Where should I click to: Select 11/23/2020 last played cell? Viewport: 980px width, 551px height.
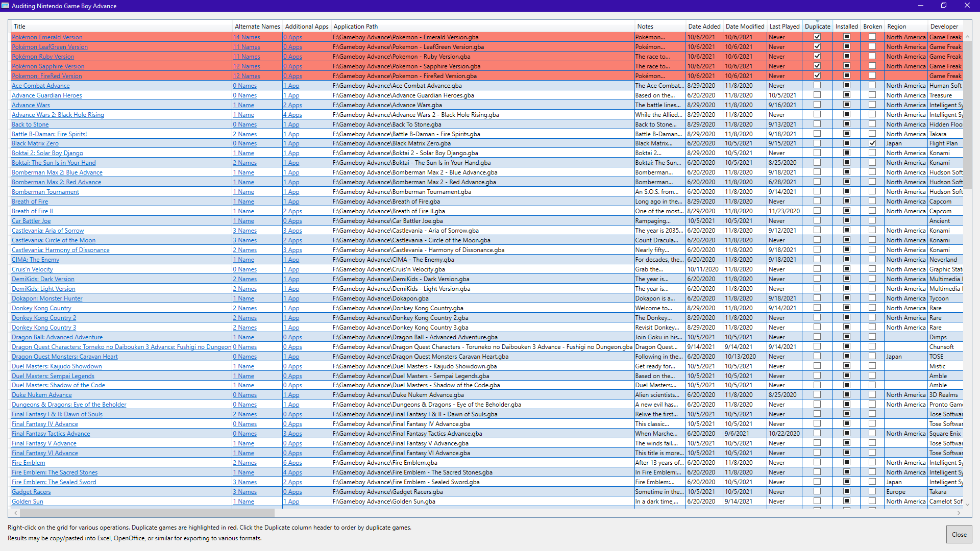pyautogui.click(x=784, y=211)
